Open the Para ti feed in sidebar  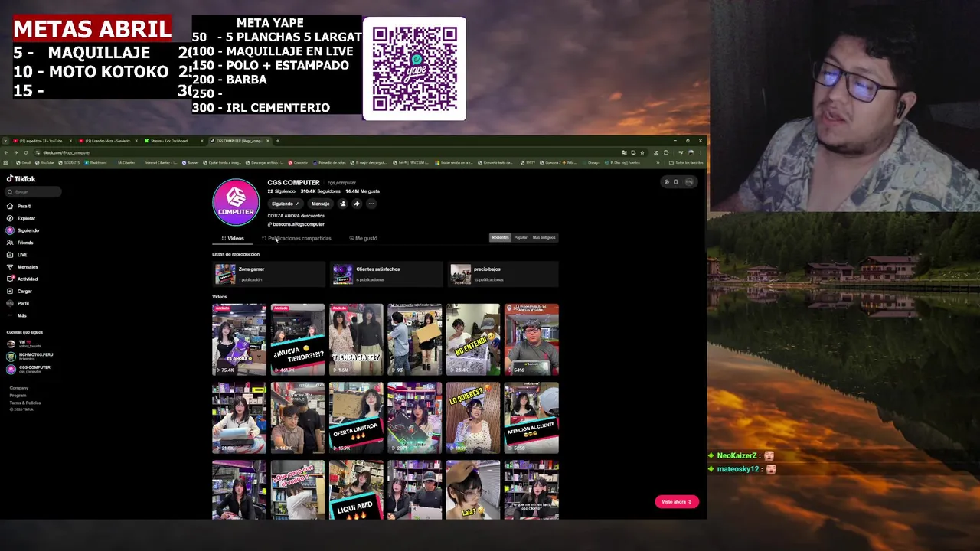coord(20,206)
